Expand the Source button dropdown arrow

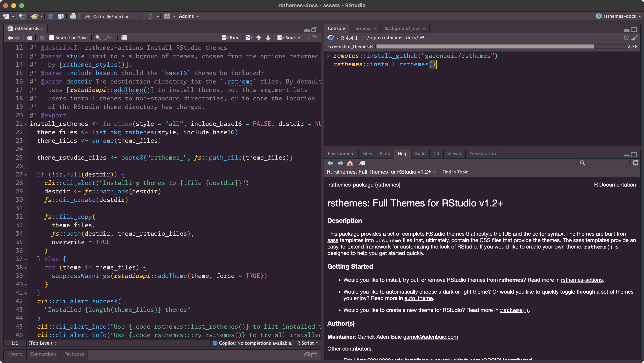coord(305,38)
